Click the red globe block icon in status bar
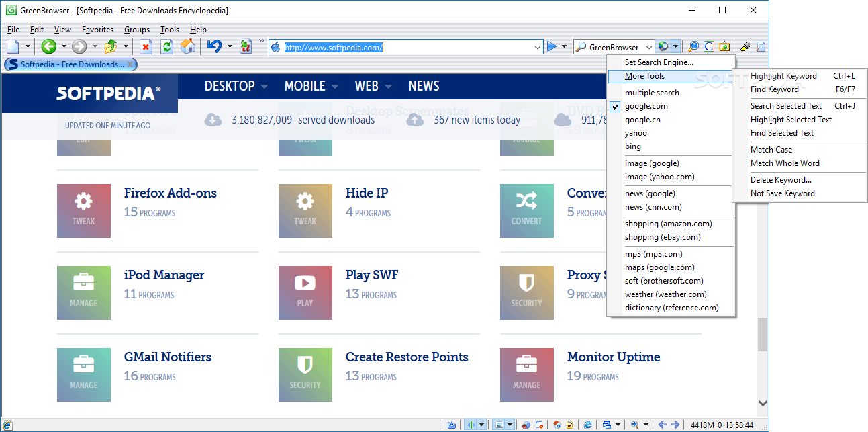 point(526,425)
